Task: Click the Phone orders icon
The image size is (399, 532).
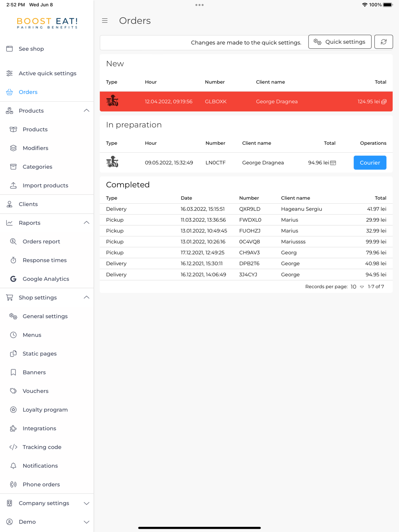Action: coord(13,485)
